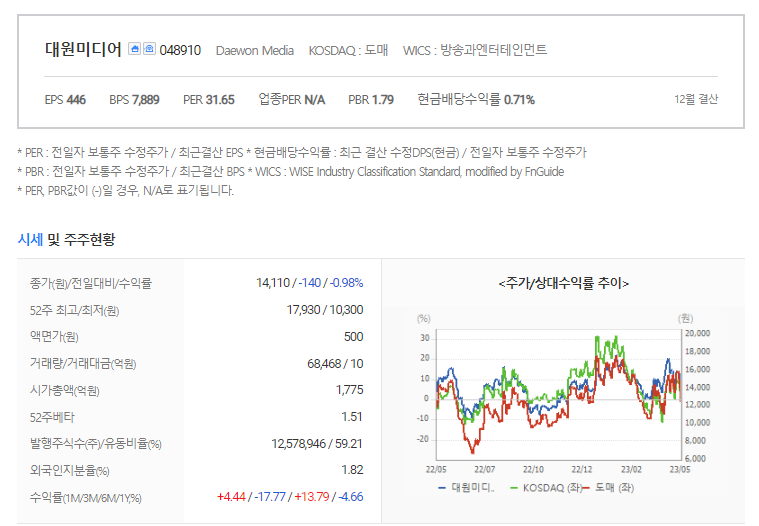Image resolution: width=759 pixels, height=526 pixels.
Task: Click the stock code 048910
Action: click(180, 50)
